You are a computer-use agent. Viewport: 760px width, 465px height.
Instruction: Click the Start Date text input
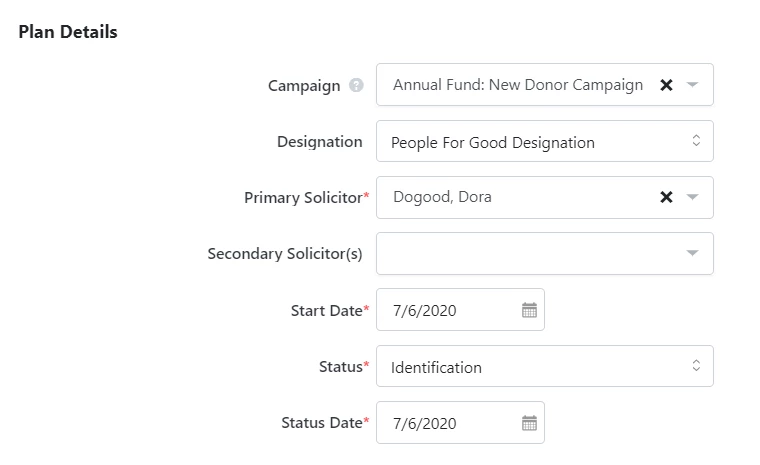(446, 310)
